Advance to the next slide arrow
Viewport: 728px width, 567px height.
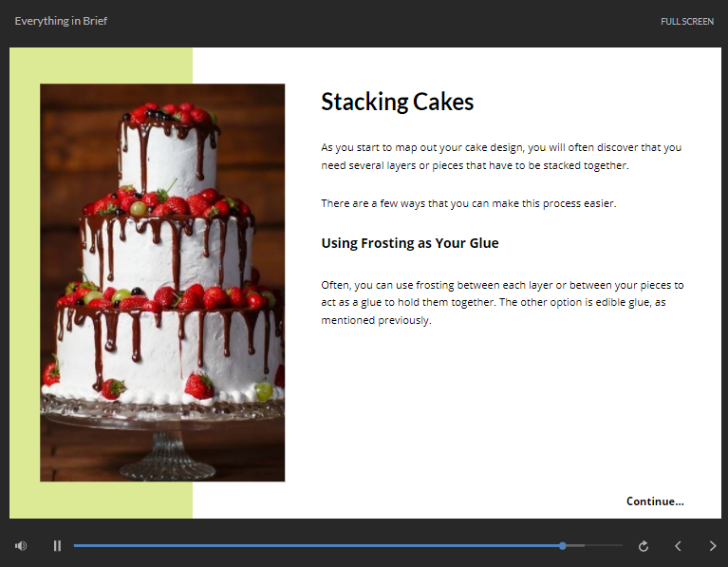713,546
